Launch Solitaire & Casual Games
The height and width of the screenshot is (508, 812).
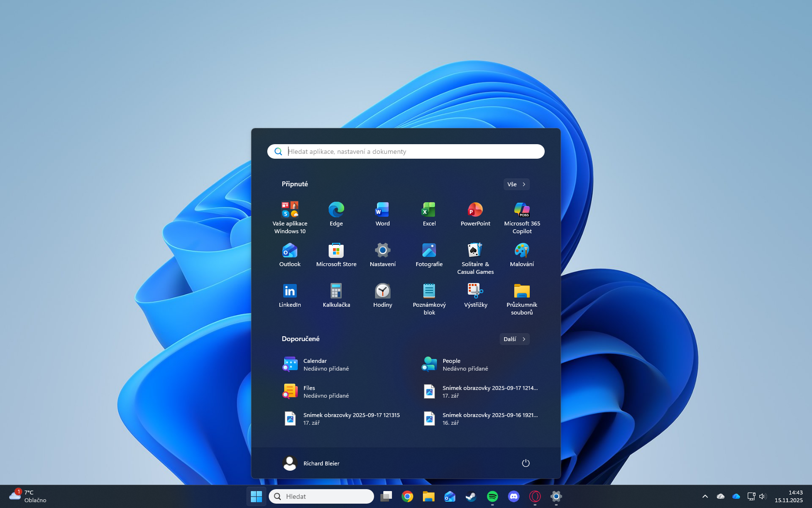(475, 254)
